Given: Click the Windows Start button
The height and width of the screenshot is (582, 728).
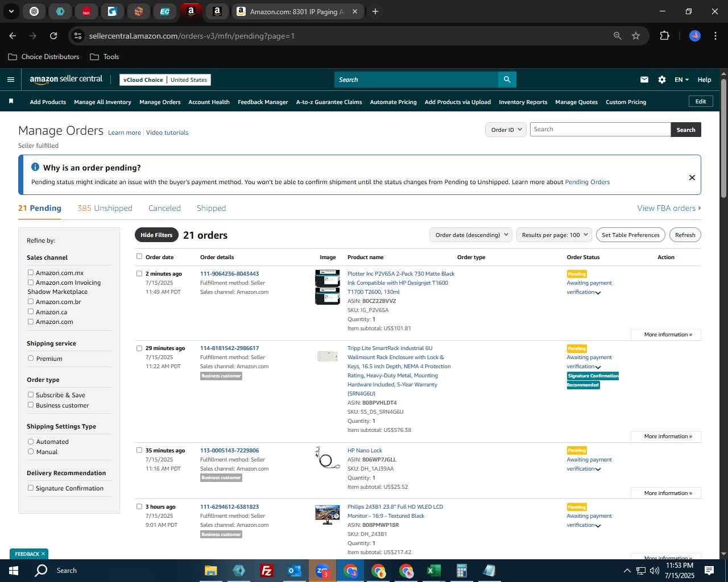Looking at the screenshot, I should [14, 571].
